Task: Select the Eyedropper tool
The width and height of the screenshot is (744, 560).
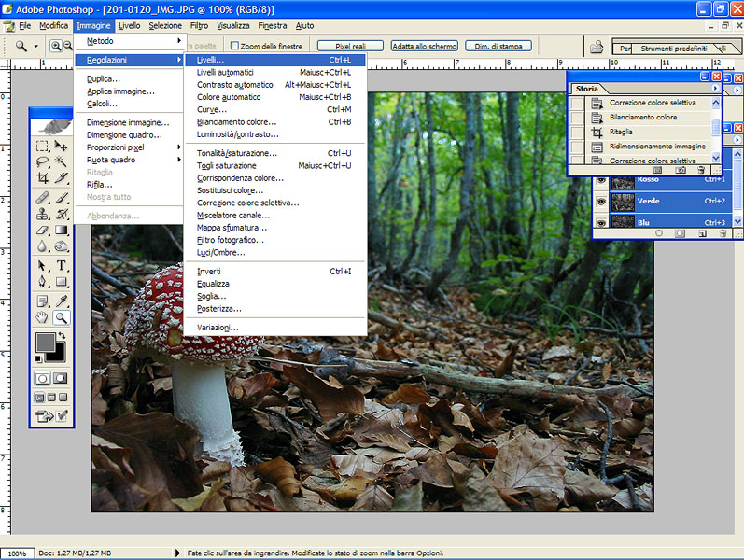Action: (62, 301)
